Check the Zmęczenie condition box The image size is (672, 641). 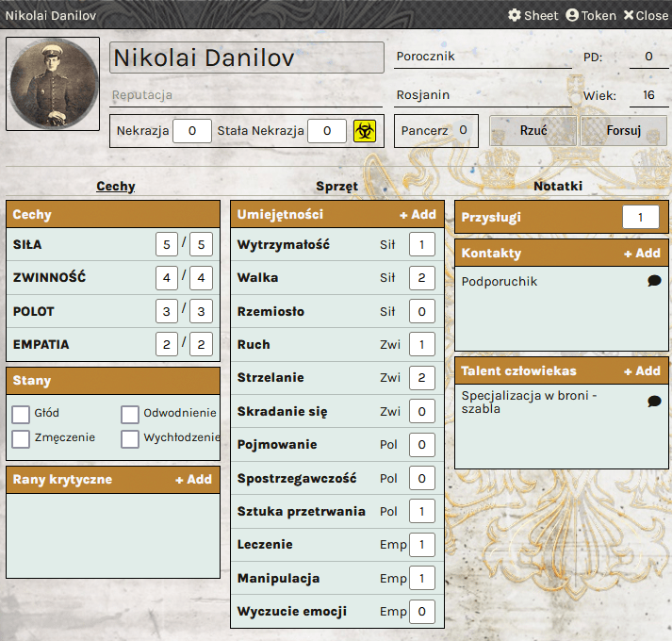point(21,438)
